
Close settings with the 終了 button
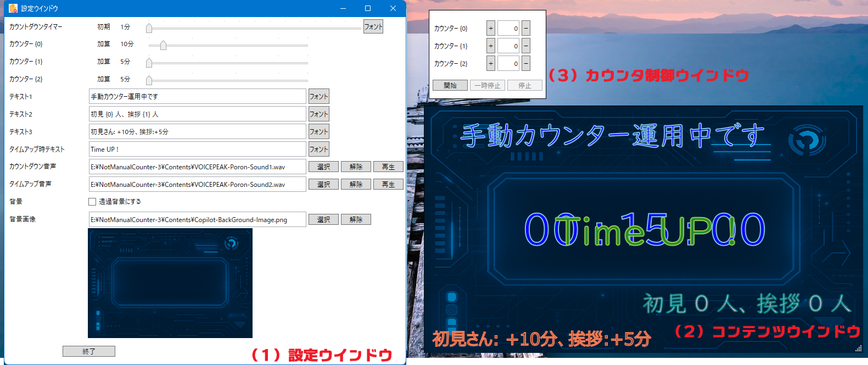click(89, 351)
